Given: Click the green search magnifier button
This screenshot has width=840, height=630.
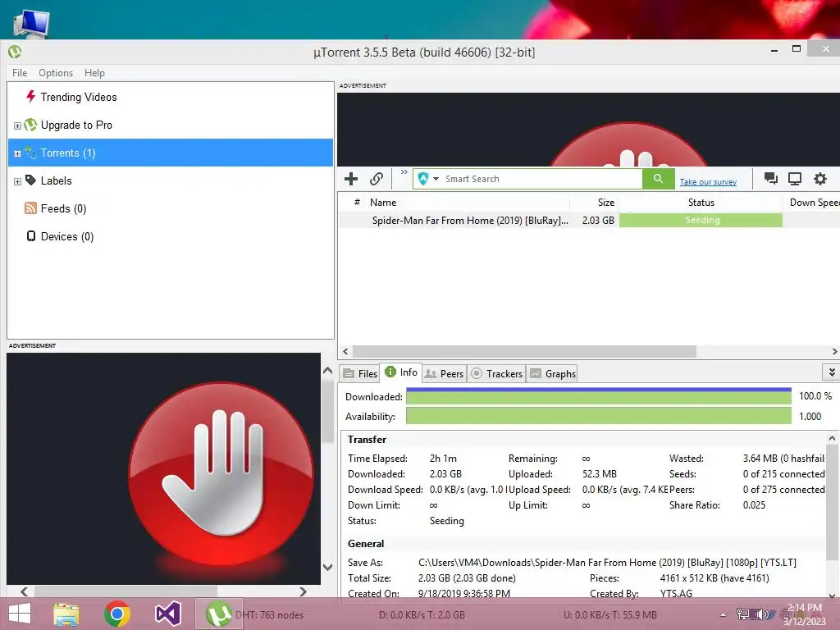Looking at the screenshot, I should pos(658,179).
